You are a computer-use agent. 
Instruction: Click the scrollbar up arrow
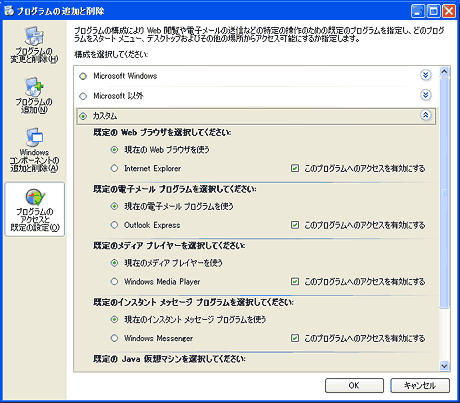click(x=444, y=71)
